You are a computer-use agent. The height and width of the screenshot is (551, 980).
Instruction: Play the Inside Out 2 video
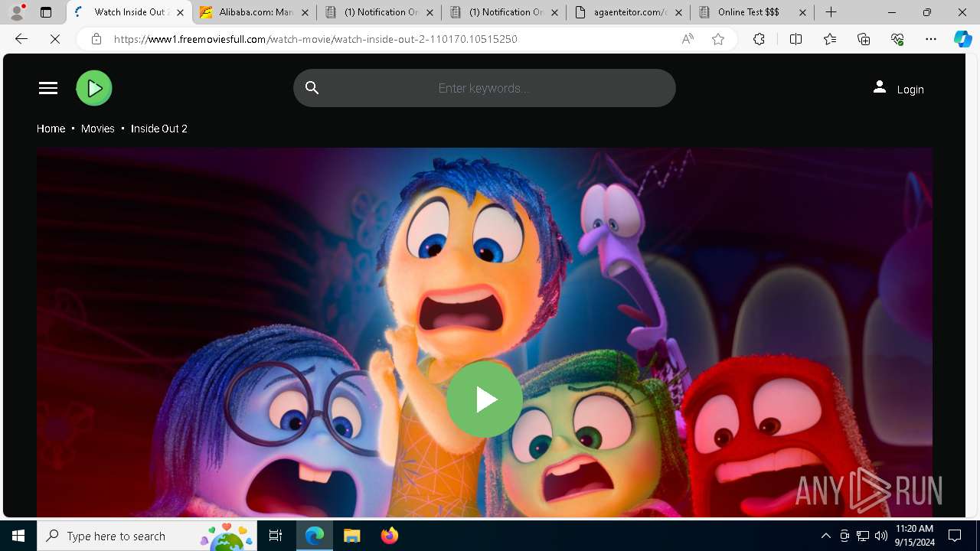485,399
